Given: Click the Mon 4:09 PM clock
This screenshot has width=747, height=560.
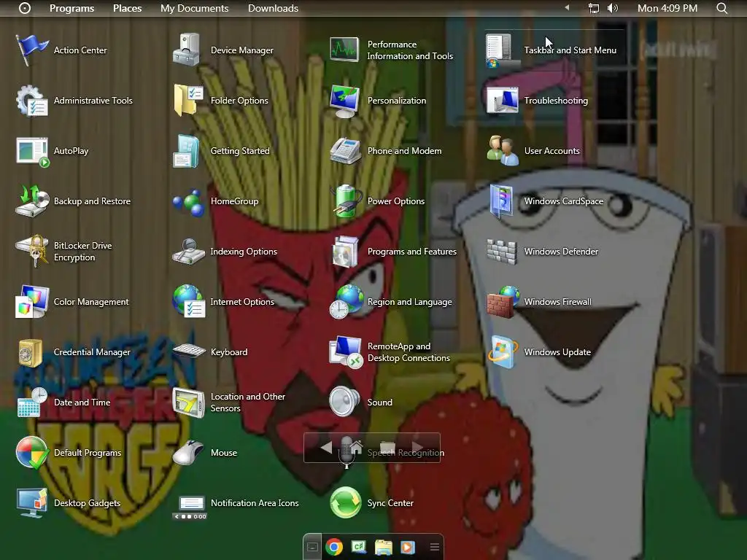Looking at the screenshot, I should point(667,8).
